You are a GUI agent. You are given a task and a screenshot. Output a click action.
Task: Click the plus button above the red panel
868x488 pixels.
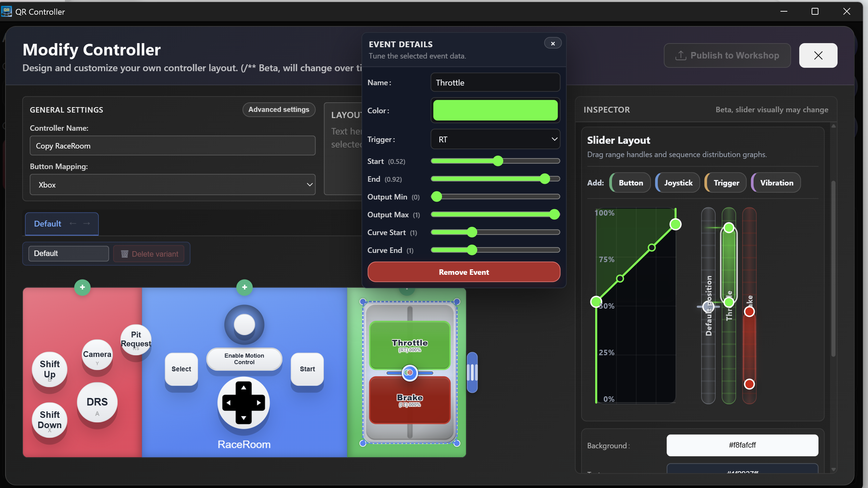click(82, 287)
